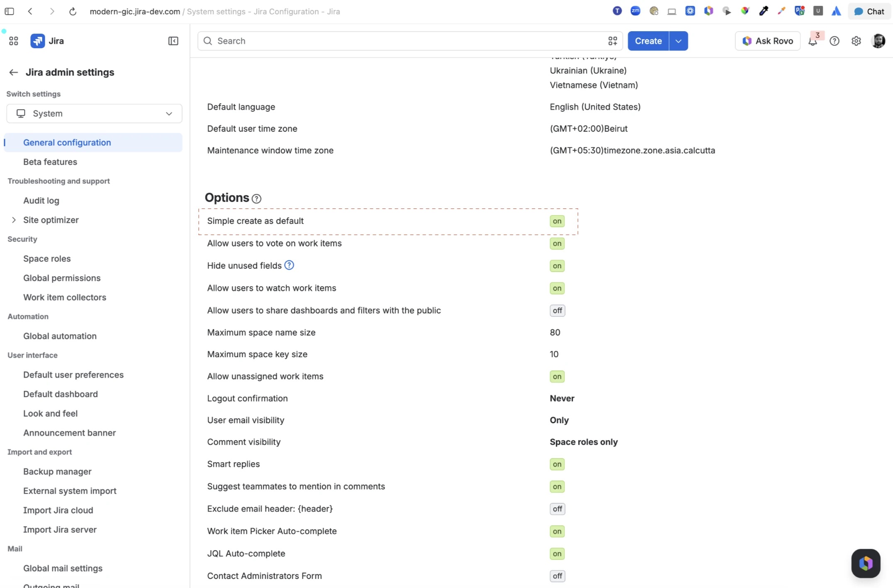The image size is (893, 588).
Task: Click the Smart replies on badge
Action: pos(557,464)
